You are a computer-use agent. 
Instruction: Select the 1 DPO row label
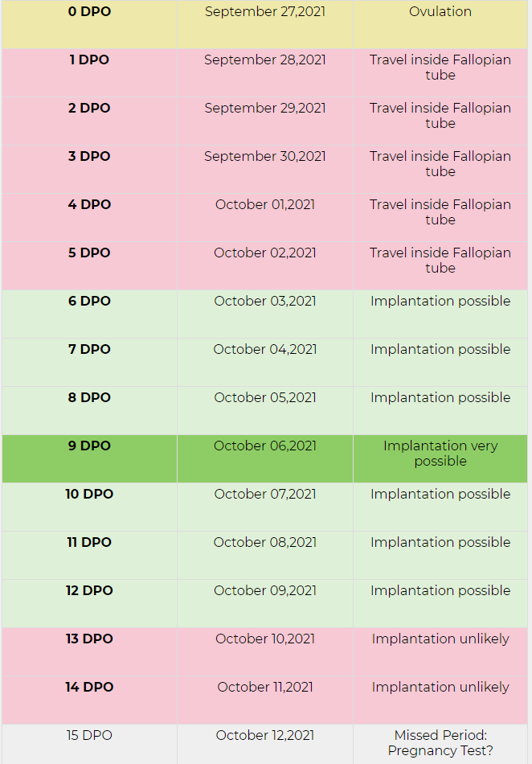click(89, 60)
